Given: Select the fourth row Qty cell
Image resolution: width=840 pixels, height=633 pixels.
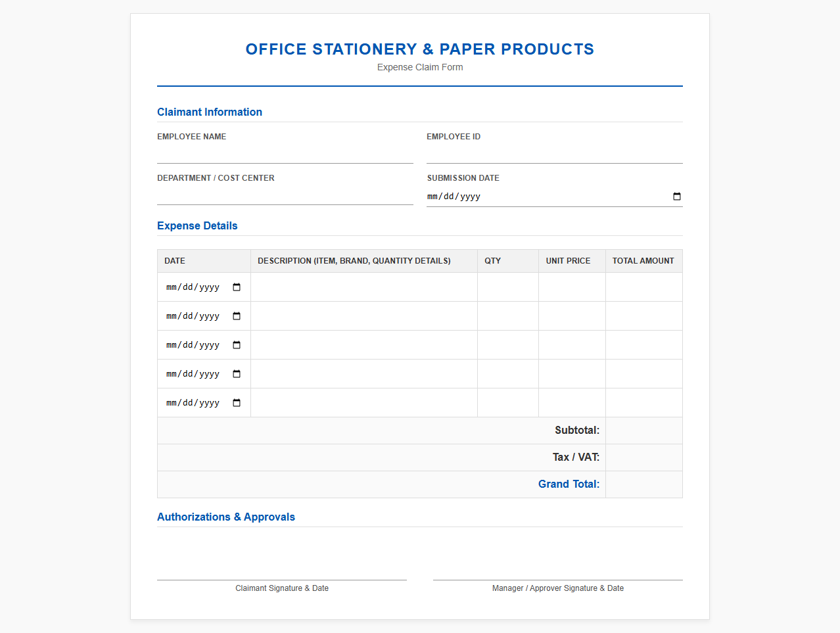Looking at the screenshot, I should pos(508,374).
